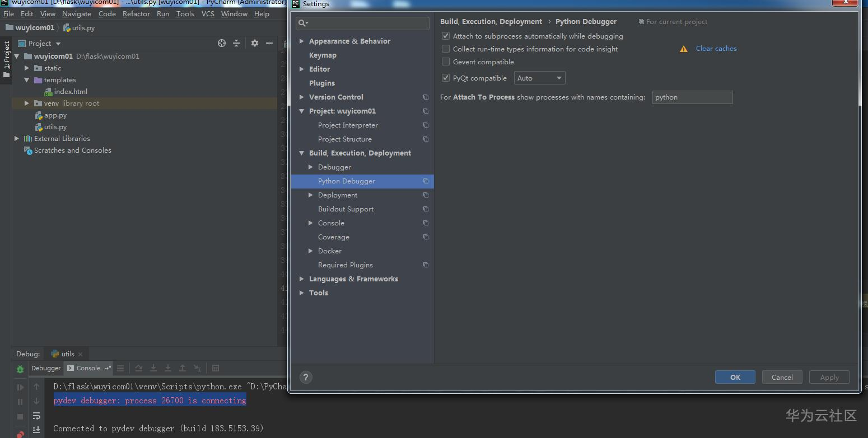
Task: Click OK button in Settings
Action: point(735,377)
